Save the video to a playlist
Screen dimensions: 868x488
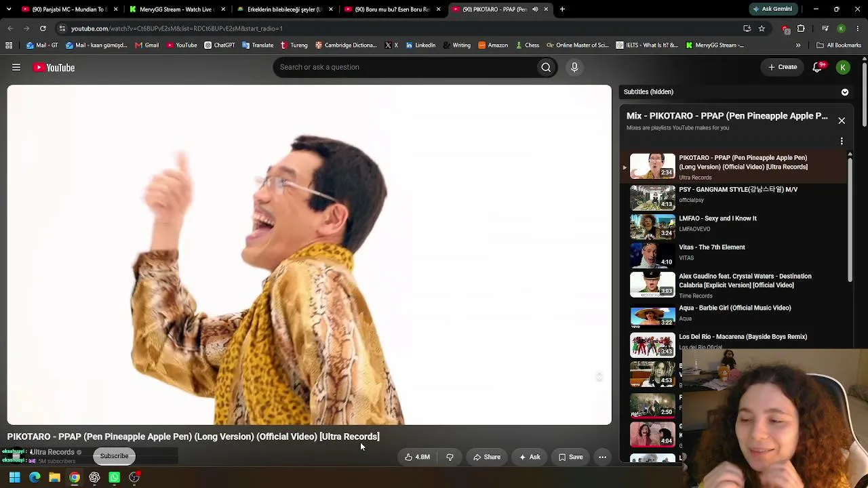[570, 457]
